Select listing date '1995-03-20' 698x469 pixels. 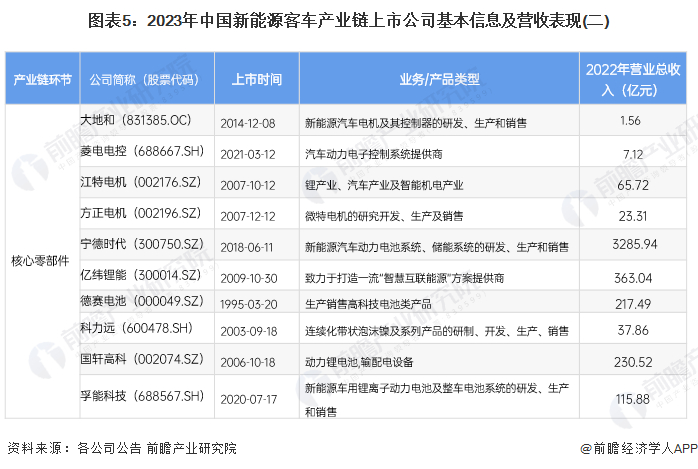[249, 304]
